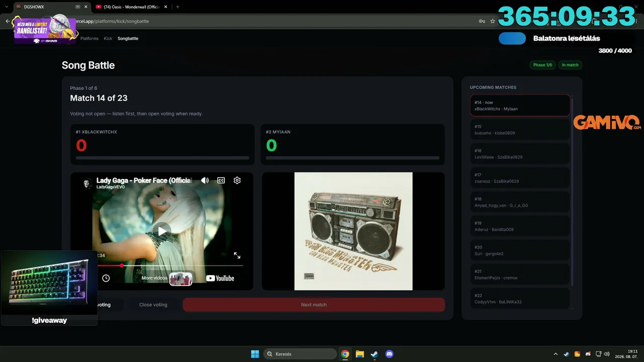Click the Discord system tray icon
Viewport: 644px width, 362px height.
pos(588,354)
